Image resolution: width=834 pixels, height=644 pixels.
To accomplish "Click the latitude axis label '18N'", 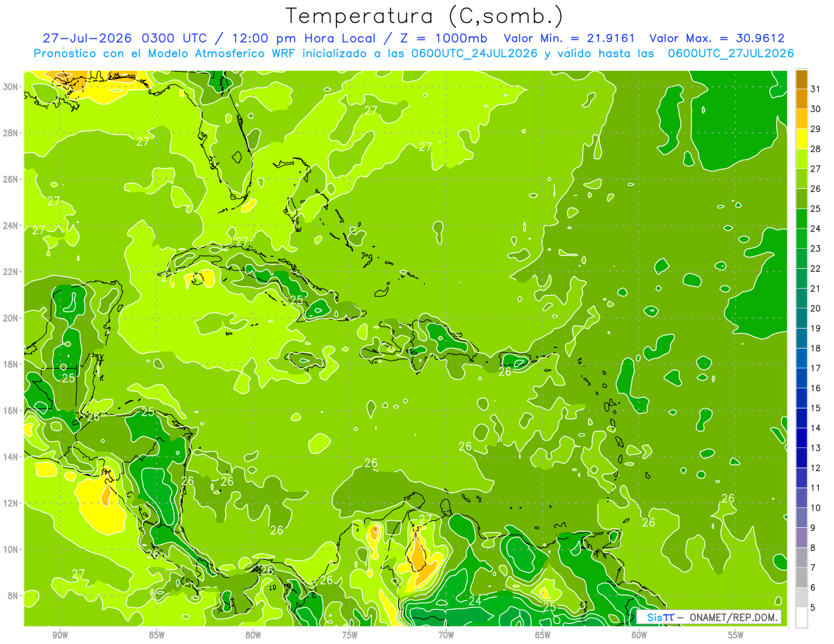I will pyautogui.click(x=12, y=364).
